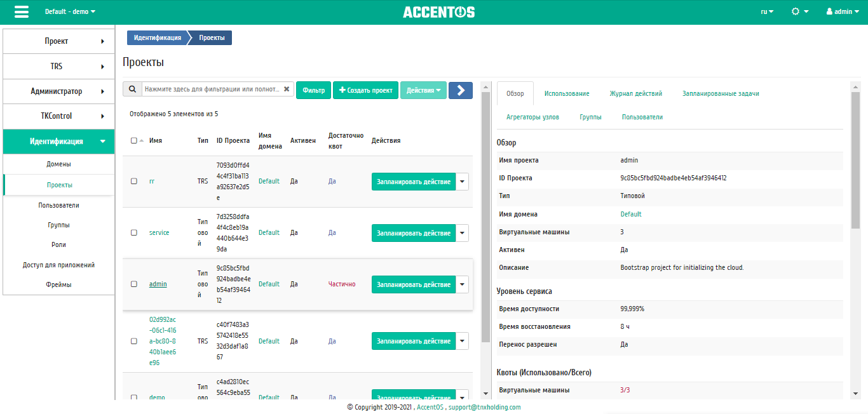Open the service project link
Image resolution: width=868 pixels, height=414 pixels.
159,232
